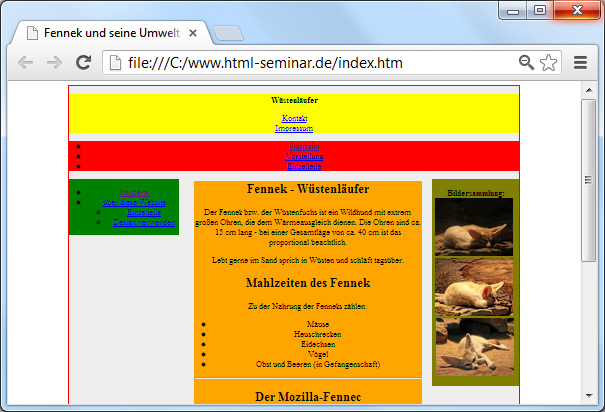Click the Zu der Nahrung der Fenneks text

[308, 306]
